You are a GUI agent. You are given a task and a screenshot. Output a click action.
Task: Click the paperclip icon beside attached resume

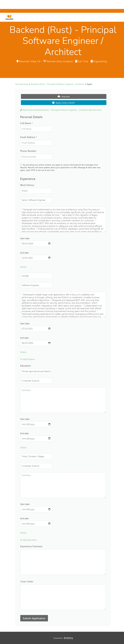tap(21, 110)
